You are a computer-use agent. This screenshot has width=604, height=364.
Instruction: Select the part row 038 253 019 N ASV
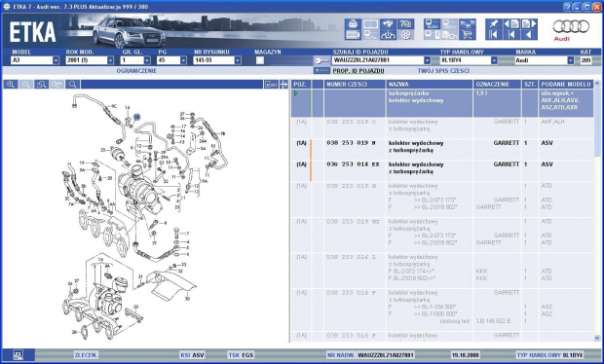click(442, 150)
